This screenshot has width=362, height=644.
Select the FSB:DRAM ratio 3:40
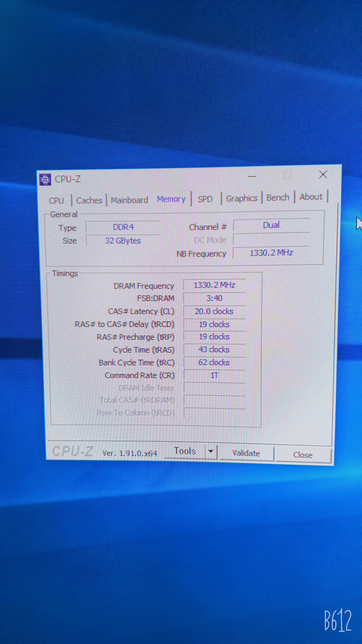[x=214, y=298]
